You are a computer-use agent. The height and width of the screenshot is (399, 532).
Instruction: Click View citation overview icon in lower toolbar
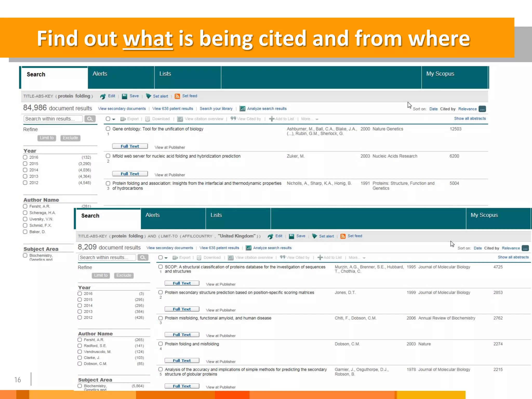[x=231, y=258]
